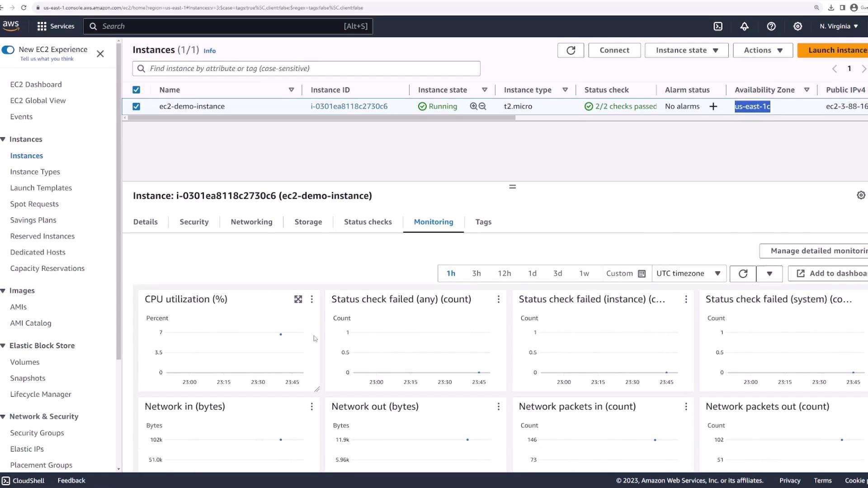Refresh the instances list
The height and width of the screenshot is (488, 868).
click(571, 50)
